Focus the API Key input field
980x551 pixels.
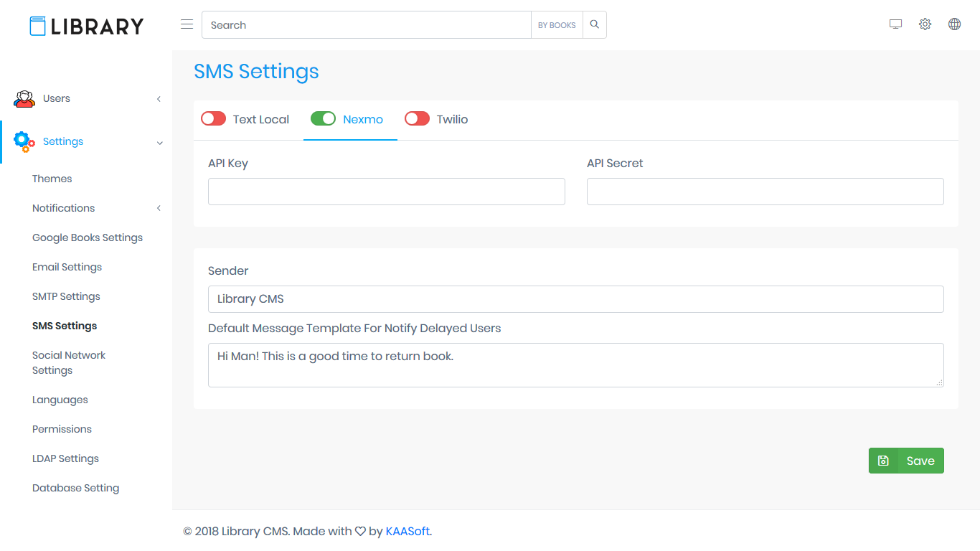(x=386, y=192)
